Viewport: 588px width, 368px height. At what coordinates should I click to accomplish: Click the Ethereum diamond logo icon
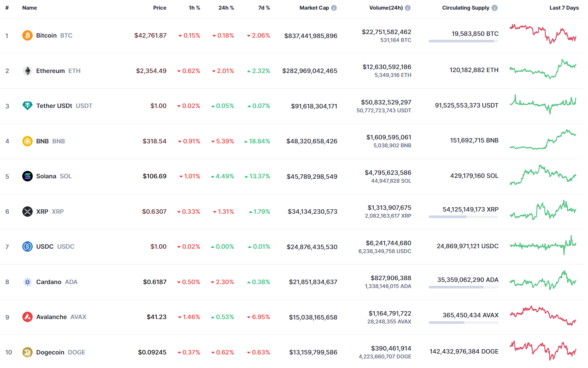pos(28,71)
